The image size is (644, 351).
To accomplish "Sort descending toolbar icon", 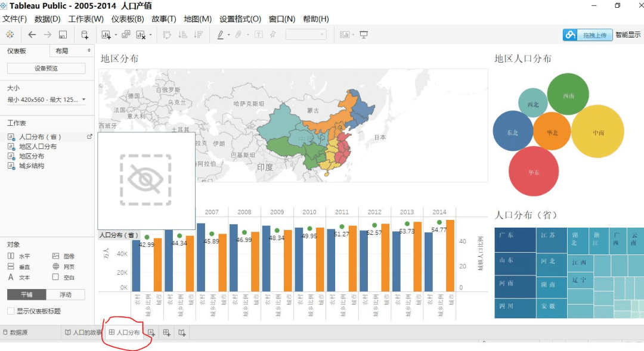I will coord(199,35).
